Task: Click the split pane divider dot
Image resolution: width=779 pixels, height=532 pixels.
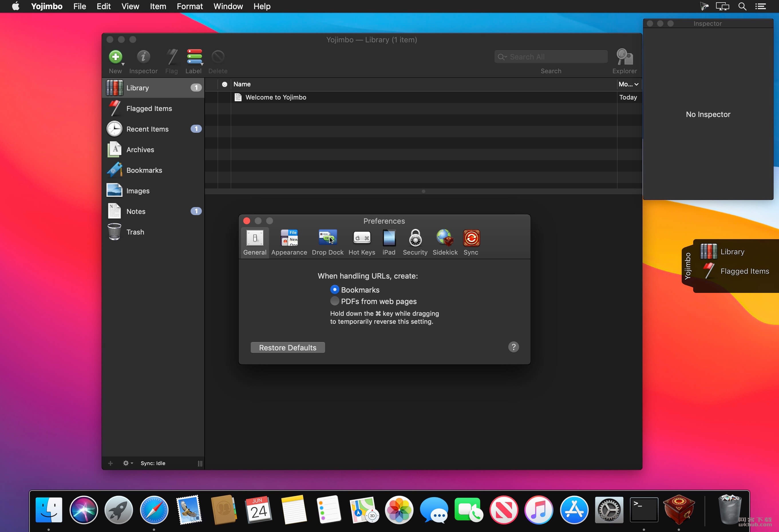Action: point(423,191)
